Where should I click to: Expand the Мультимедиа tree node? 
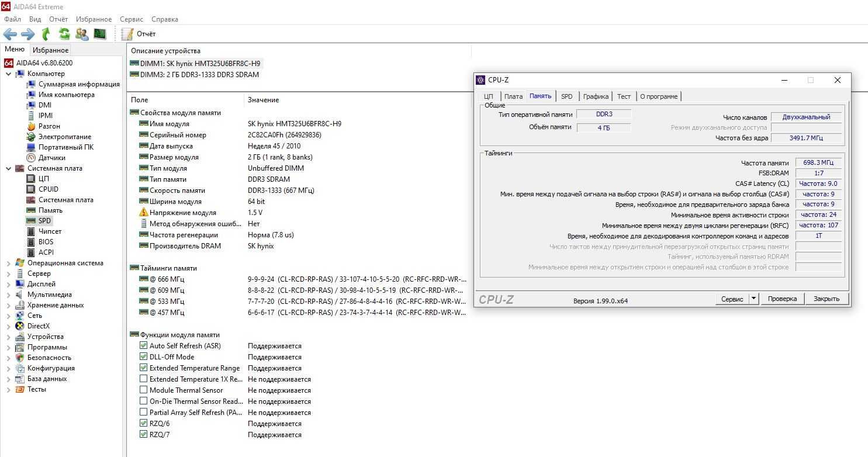pos(8,295)
